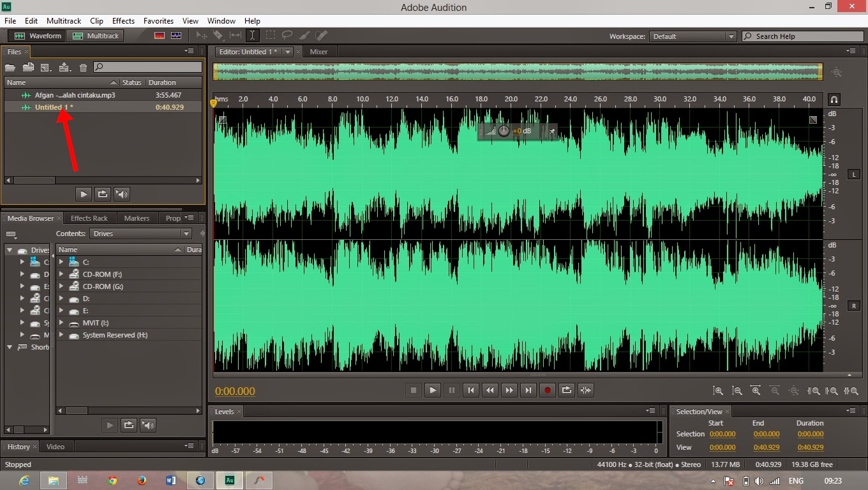Viewport: 868px width, 490px height.
Task: Click Zoom In Amplitude icon
Action: tap(718, 390)
